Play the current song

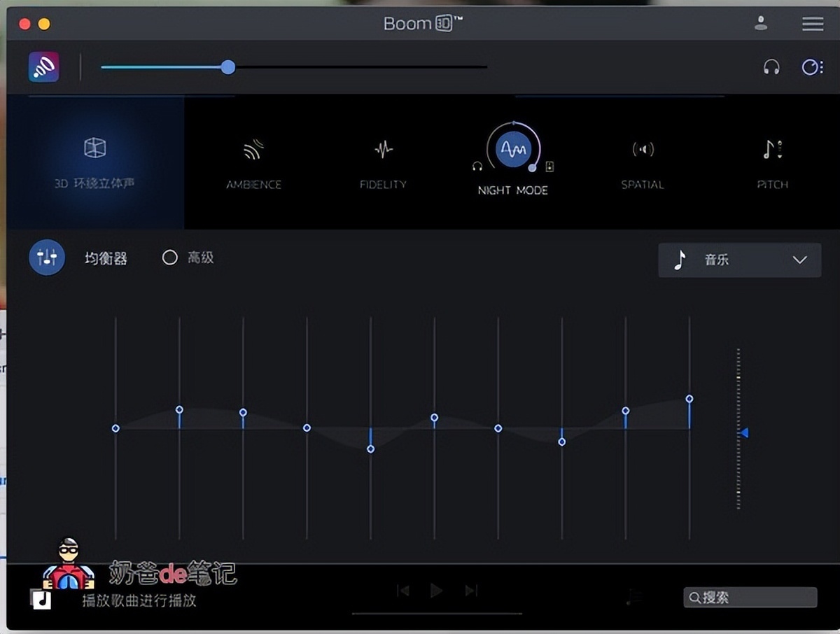pos(436,591)
